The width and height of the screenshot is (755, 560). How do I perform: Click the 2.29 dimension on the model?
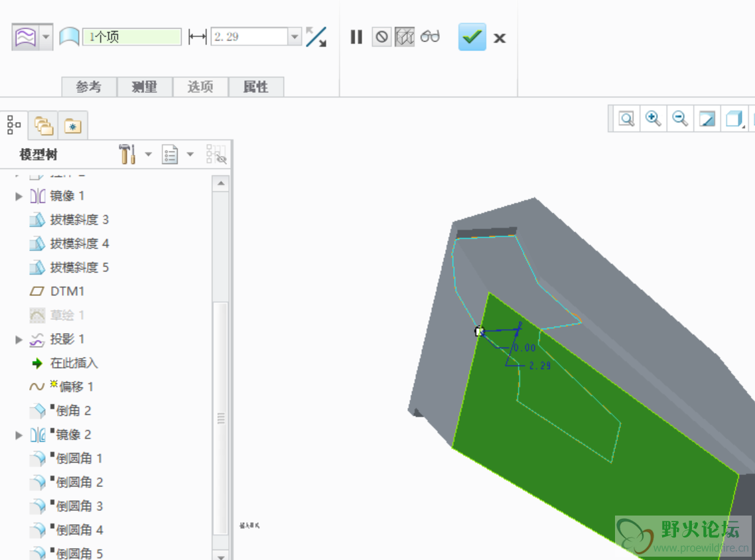(x=540, y=366)
